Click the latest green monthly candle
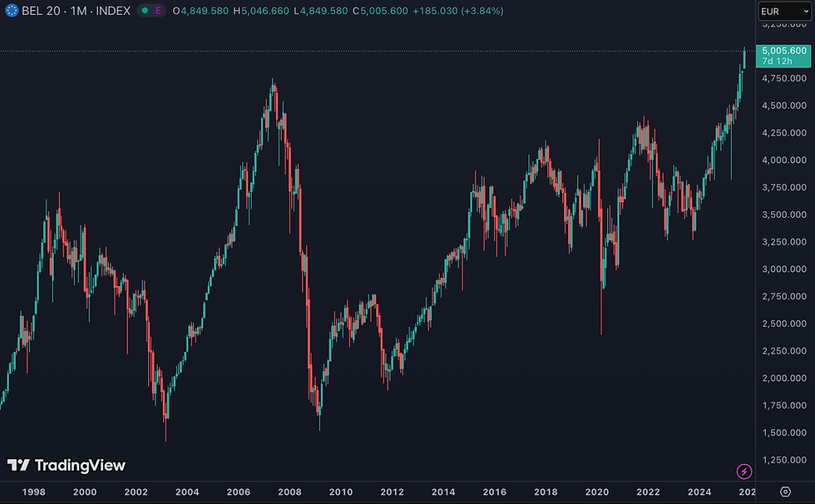This screenshot has height=504, width=815. [745, 58]
